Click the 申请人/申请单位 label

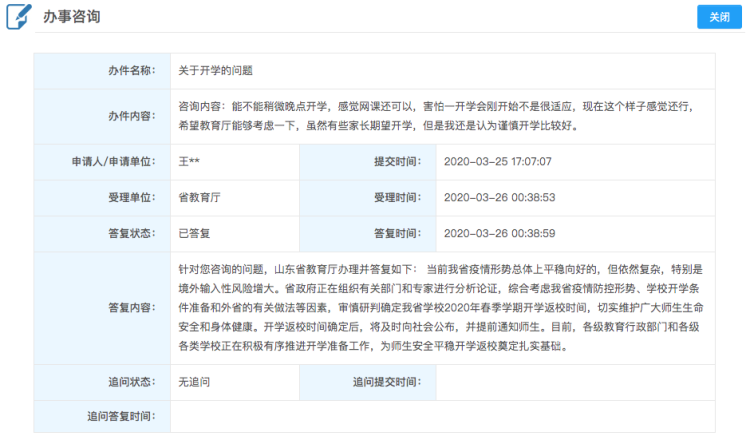[113, 162]
